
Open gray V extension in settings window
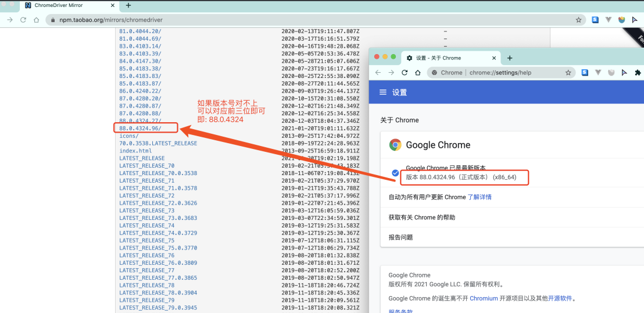pyautogui.click(x=598, y=72)
